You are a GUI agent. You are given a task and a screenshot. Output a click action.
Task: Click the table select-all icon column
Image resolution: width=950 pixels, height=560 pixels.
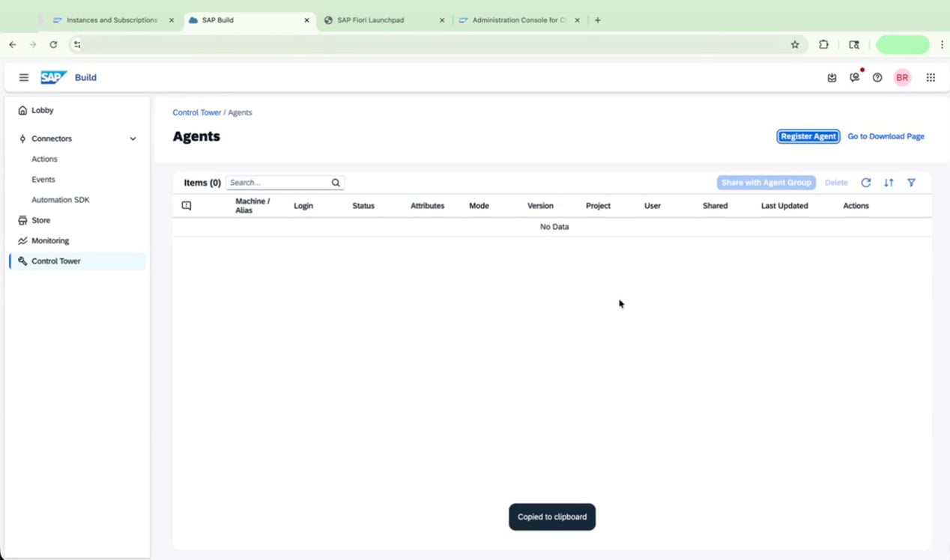click(x=187, y=206)
